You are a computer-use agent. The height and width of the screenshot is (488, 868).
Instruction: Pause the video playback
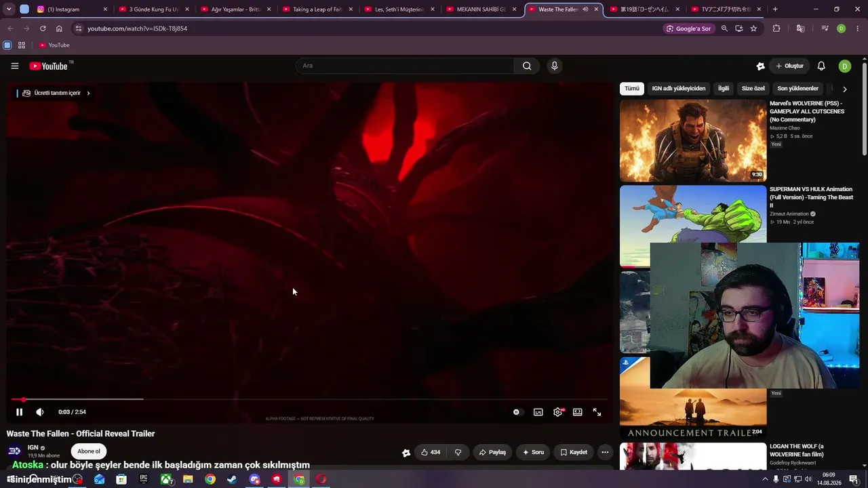pyautogui.click(x=19, y=412)
